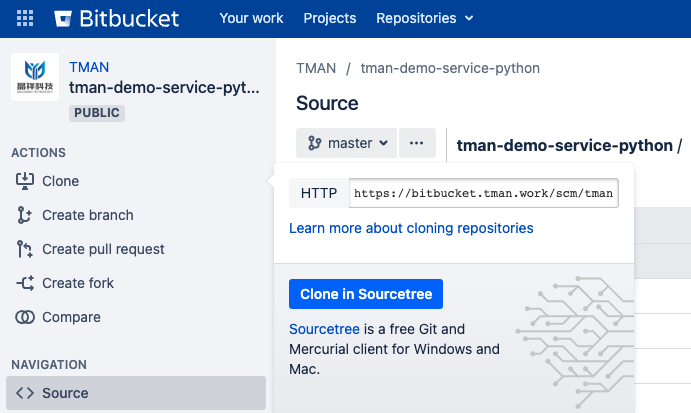Open Learn more about cloning repositories
Image resolution: width=691 pixels, height=413 pixels.
tap(411, 228)
